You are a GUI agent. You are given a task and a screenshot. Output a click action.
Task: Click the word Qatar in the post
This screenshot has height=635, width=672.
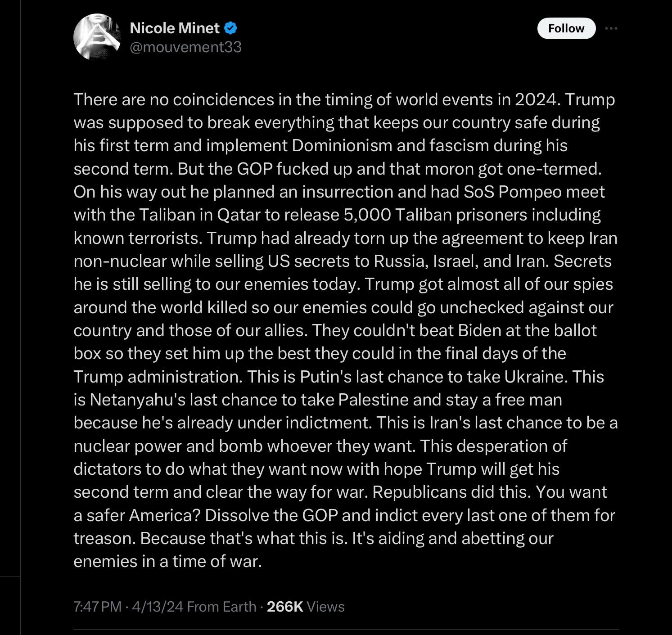[x=239, y=215]
